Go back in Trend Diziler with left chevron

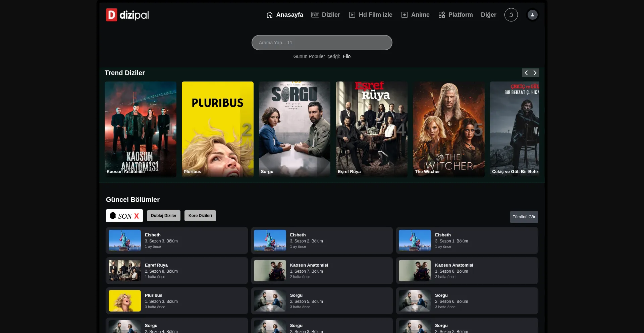[526, 73]
